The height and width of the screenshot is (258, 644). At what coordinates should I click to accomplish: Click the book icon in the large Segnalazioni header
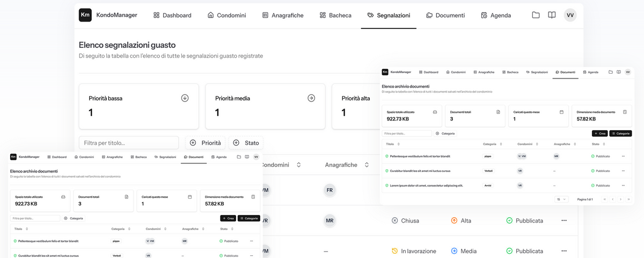[x=552, y=15]
